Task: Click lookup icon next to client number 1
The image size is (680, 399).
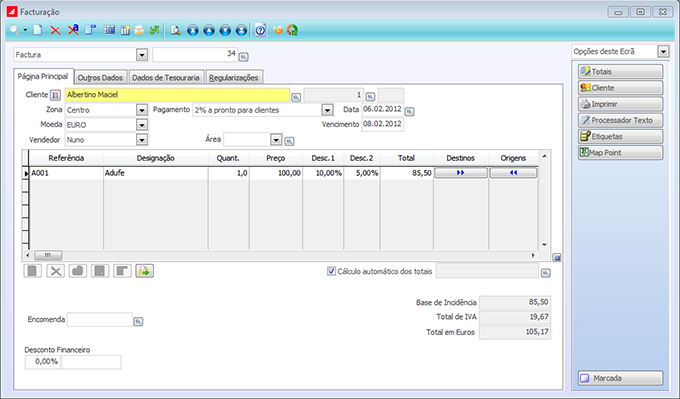Action: [370, 96]
